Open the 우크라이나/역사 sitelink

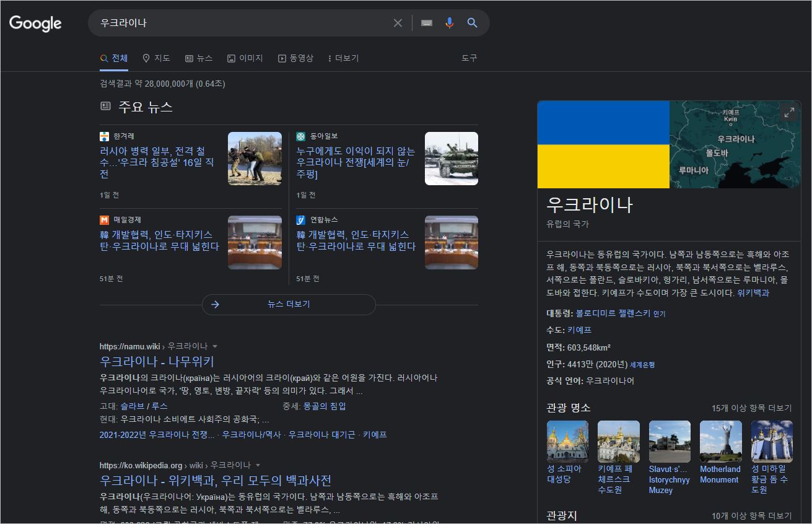251,435
